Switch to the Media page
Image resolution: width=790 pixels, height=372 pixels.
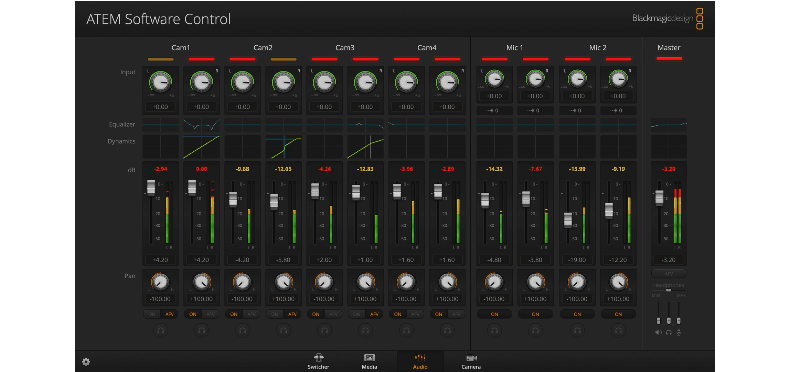pyautogui.click(x=369, y=361)
